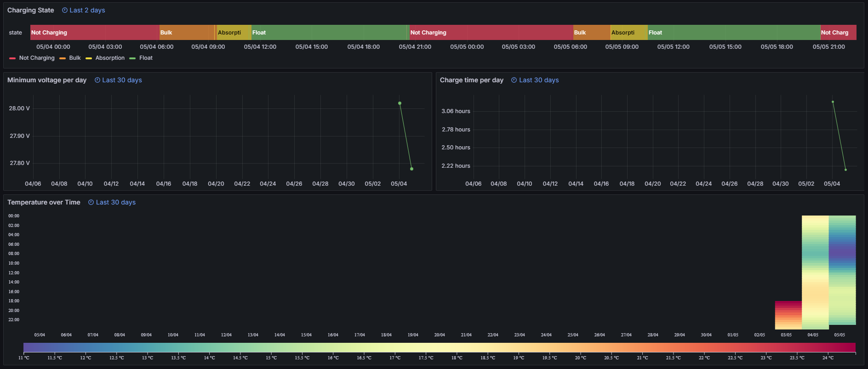This screenshot has width=868, height=369.
Task: Click the highest point on Minimum voltage chart
Action: pyautogui.click(x=400, y=103)
